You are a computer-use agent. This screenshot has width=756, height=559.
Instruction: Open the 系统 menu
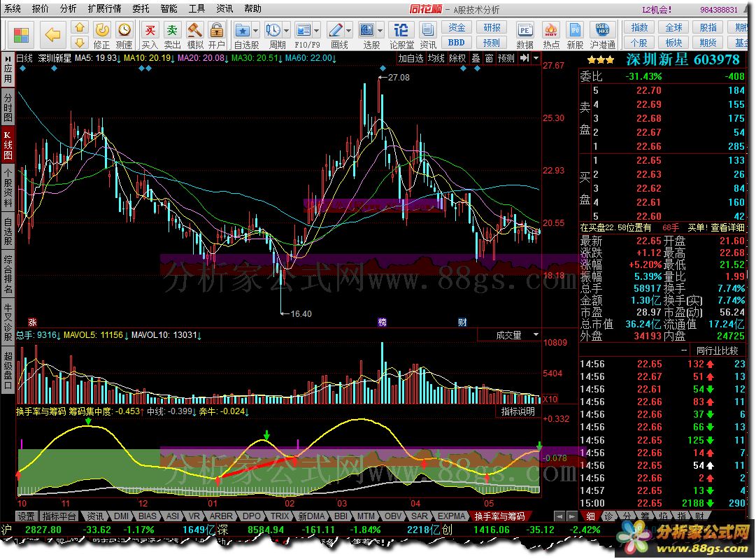(x=13, y=8)
